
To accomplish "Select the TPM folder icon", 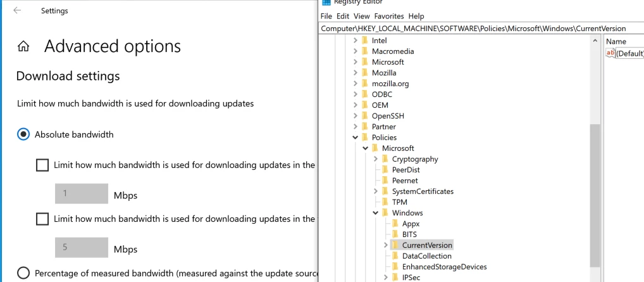I will coord(385,202).
